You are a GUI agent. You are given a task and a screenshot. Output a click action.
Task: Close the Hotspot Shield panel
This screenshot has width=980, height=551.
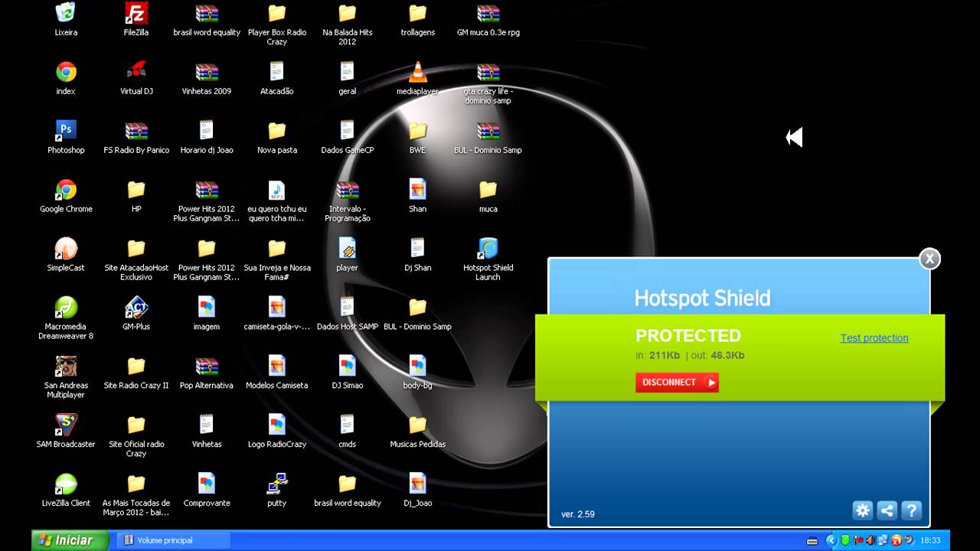coord(929,259)
